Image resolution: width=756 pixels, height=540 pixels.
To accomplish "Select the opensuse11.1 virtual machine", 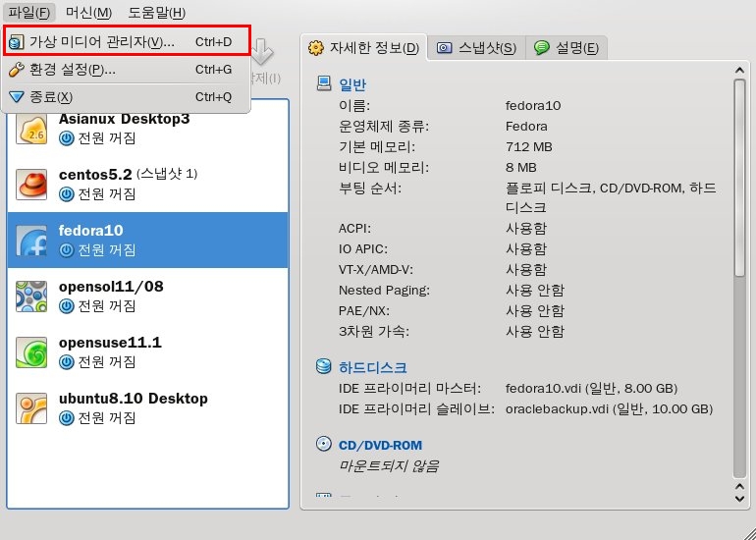I will point(148,351).
